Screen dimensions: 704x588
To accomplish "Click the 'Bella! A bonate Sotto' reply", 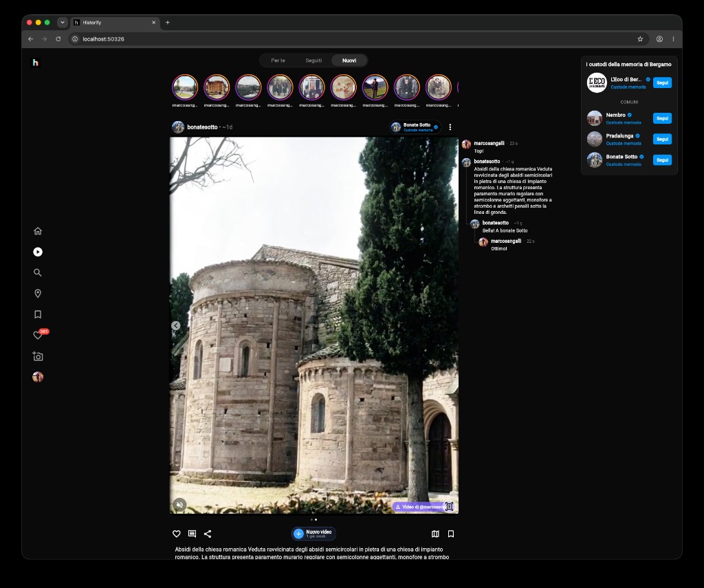I will tap(505, 230).
